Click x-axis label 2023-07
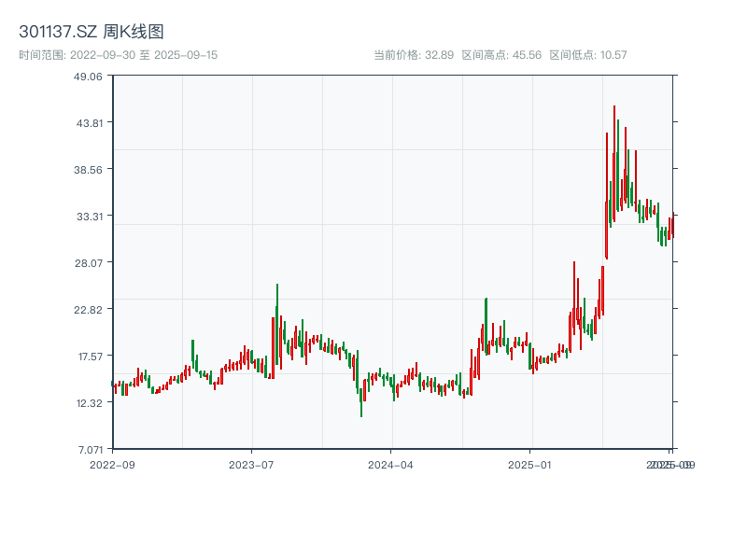 [x=251, y=465]
